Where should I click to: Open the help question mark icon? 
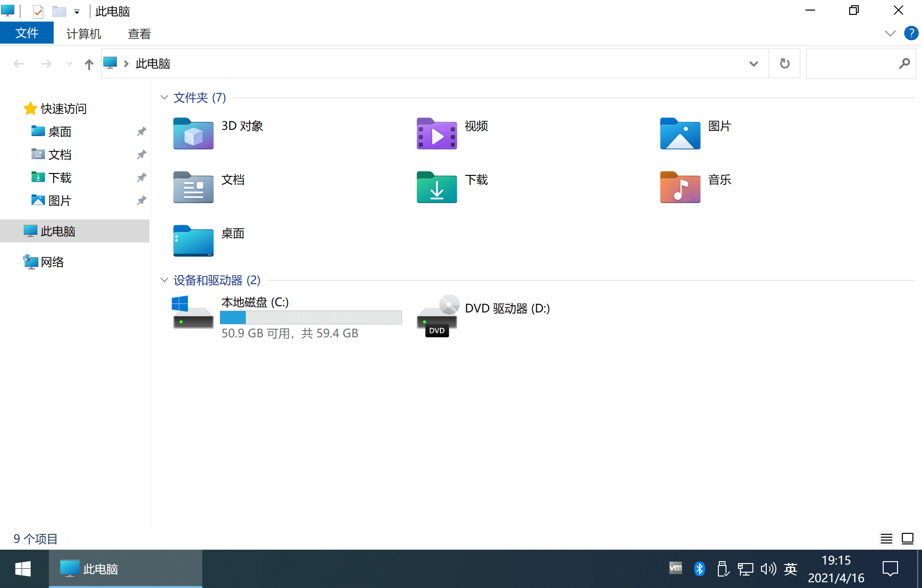pyautogui.click(x=910, y=33)
